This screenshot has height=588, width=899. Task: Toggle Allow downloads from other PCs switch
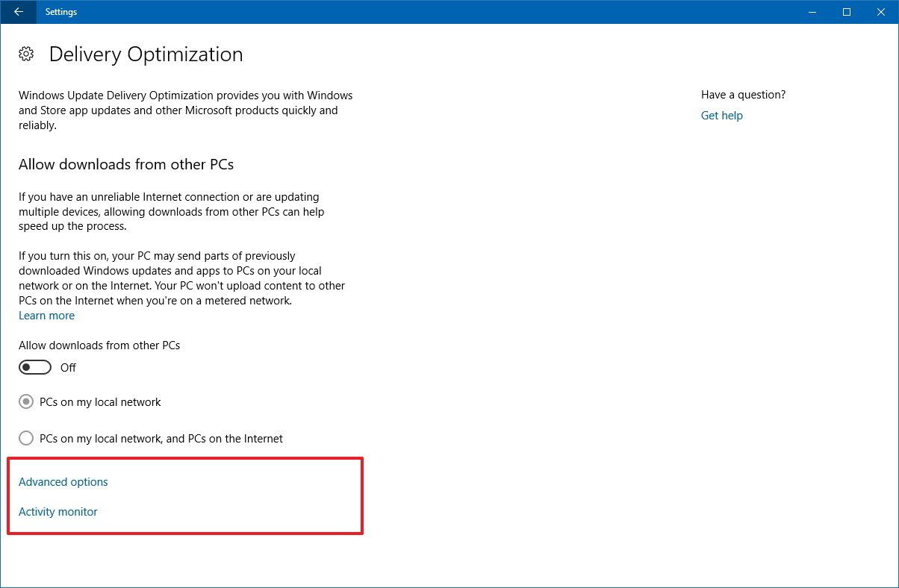[35, 367]
